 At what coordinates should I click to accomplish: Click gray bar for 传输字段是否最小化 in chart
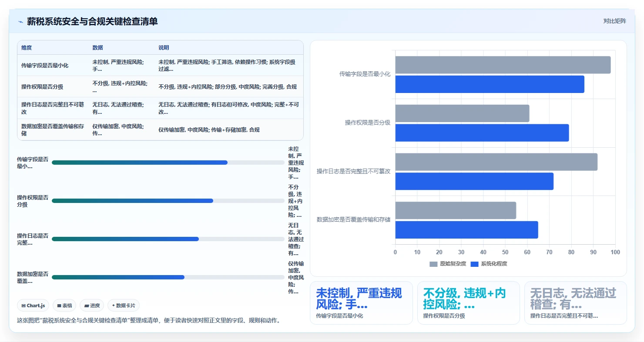[503, 65]
